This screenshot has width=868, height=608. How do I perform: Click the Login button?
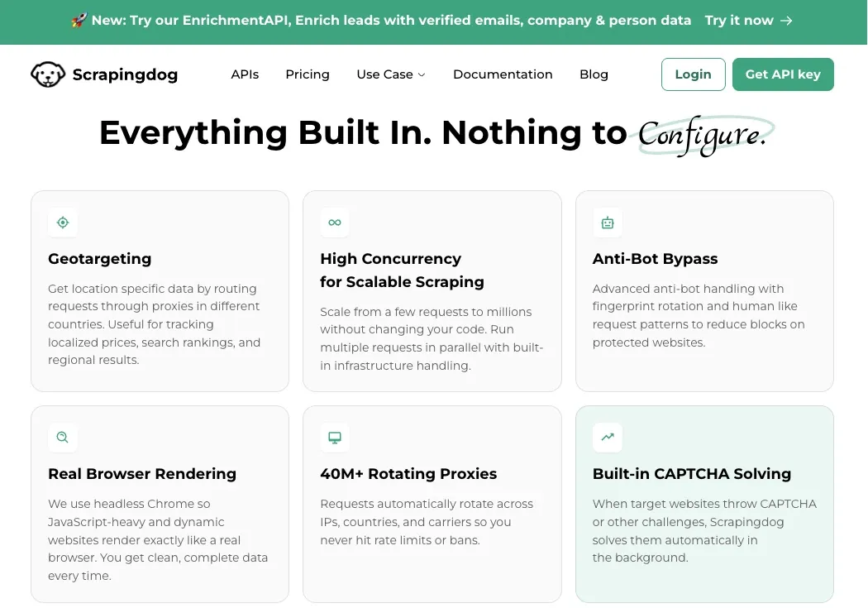pos(693,74)
